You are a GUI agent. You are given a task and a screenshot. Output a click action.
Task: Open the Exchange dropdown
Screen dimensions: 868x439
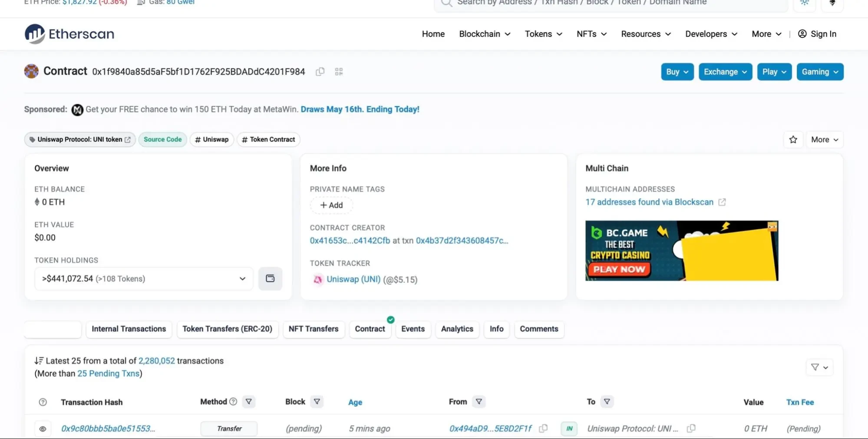point(725,72)
